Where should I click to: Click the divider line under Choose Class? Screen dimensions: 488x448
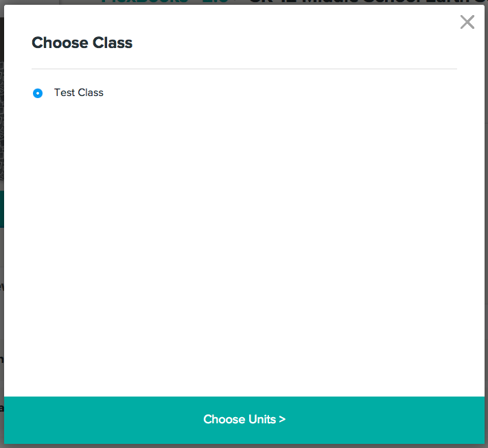pyautogui.click(x=244, y=69)
